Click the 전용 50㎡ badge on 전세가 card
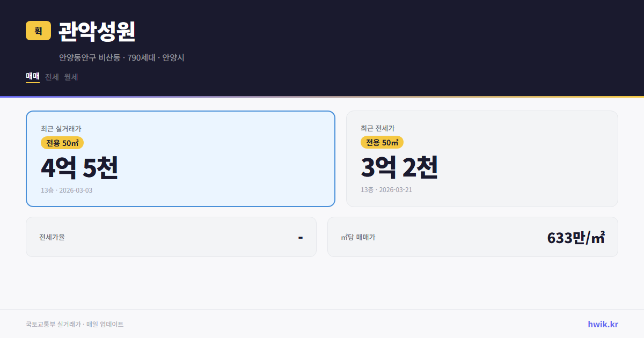Viewport: 644px width, 338px height. 382,142
